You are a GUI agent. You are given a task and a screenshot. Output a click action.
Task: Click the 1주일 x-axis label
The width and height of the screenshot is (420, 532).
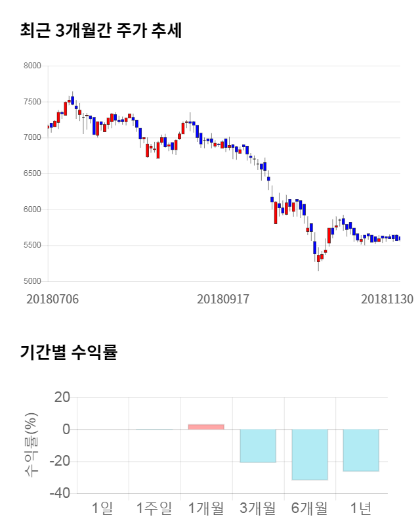pyautogui.click(x=154, y=508)
